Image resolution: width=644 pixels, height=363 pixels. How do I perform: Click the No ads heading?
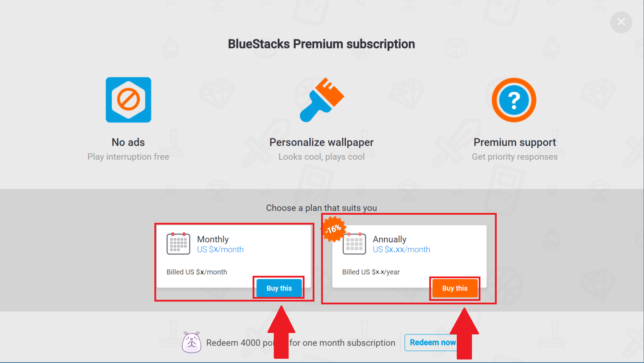coord(128,142)
